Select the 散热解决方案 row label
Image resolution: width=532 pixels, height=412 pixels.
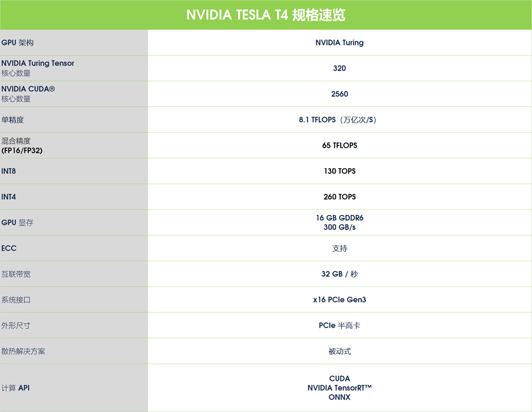23,351
